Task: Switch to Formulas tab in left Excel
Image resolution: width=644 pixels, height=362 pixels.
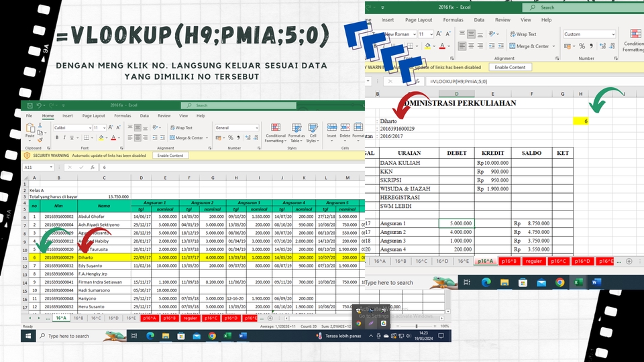Action: pos(122,116)
